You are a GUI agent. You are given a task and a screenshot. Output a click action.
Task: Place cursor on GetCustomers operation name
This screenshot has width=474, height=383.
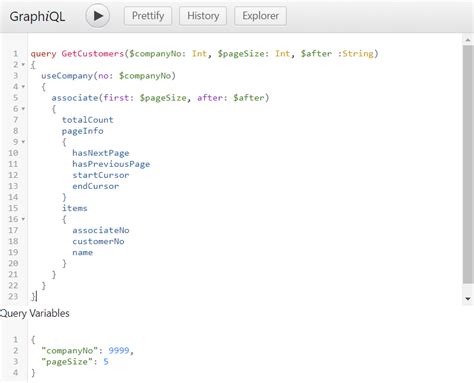pos(93,54)
